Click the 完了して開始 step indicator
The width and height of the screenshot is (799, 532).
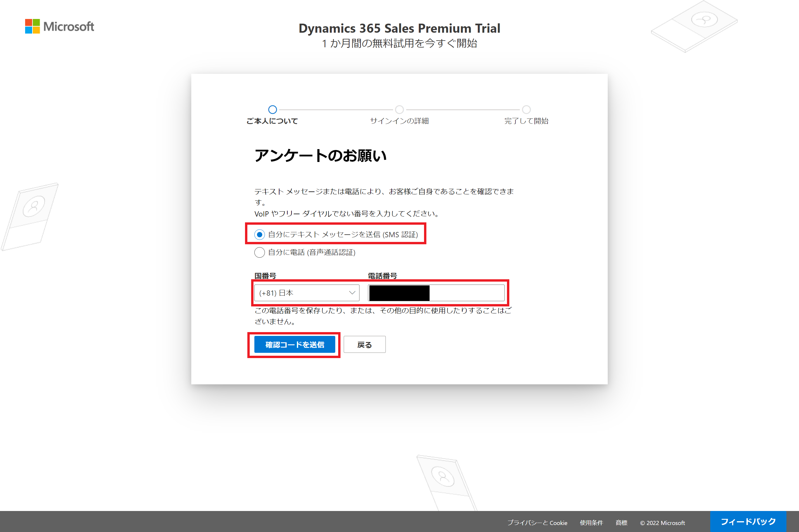pos(527,110)
